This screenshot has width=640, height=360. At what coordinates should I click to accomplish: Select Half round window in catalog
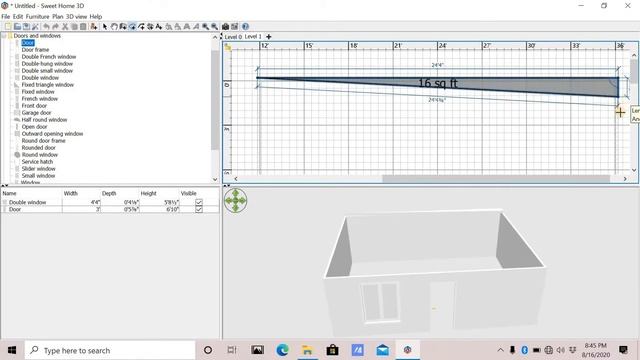click(x=44, y=120)
